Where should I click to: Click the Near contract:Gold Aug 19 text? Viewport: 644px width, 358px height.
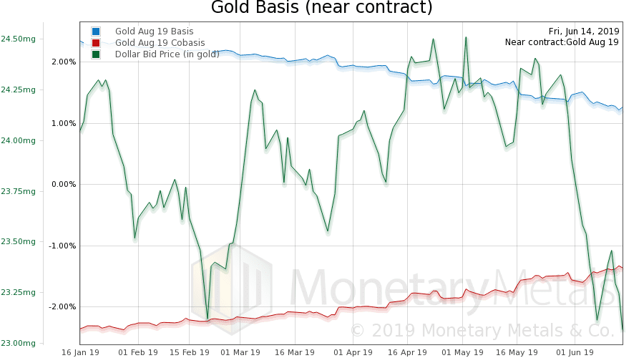[562, 42]
